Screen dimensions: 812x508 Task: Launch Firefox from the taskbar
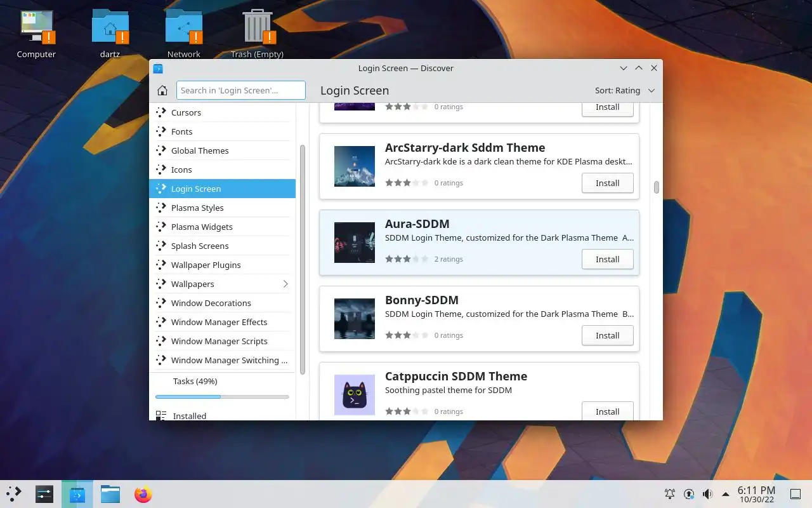(x=143, y=494)
